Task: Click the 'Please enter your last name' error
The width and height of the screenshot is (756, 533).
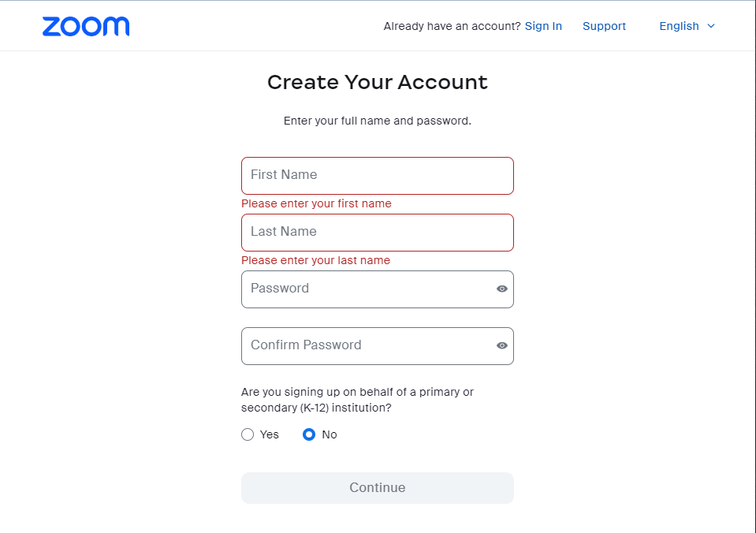Action: click(315, 260)
